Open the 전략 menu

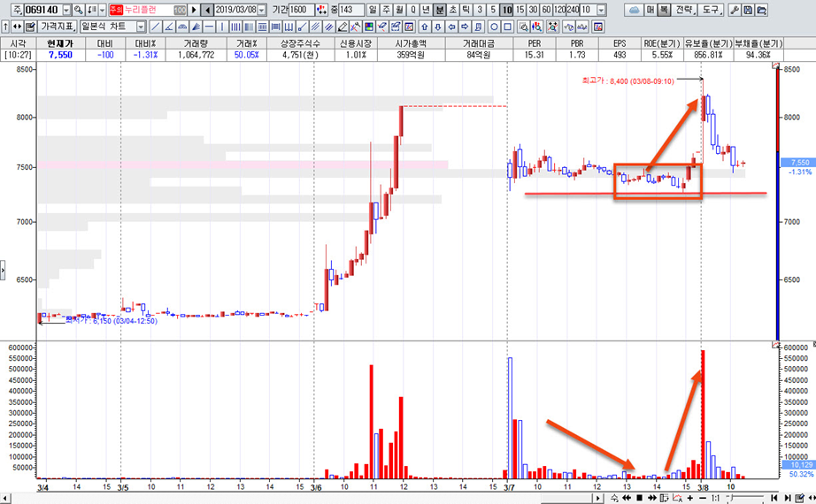pyautogui.click(x=684, y=10)
